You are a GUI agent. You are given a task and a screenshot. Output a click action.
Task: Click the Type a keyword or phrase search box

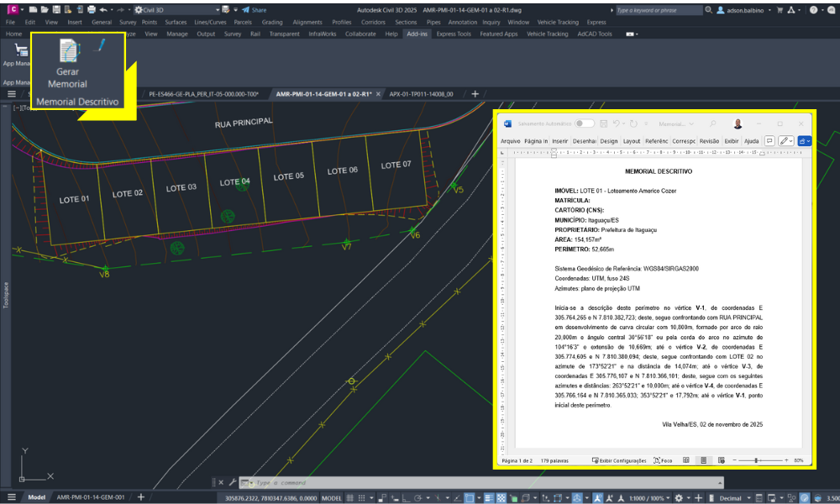pyautogui.click(x=659, y=10)
